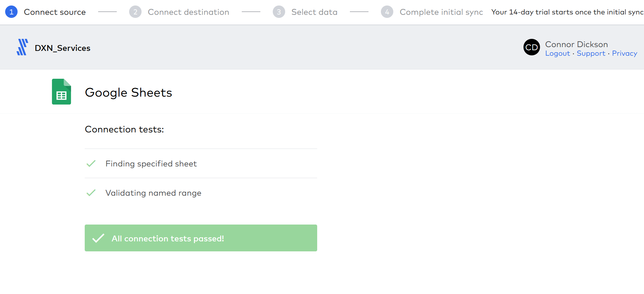This screenshot has width=644, height=294.
Task: Click the Google Sheets connector icon
Action: coord(61,91)
